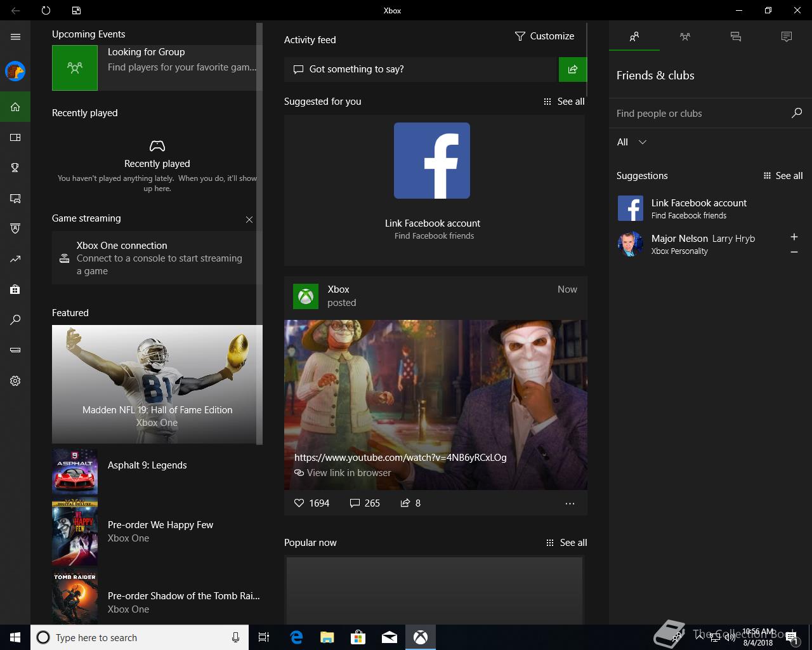The width and height of the screenshot is (812, 650).
Task: Switch to the Messages tab icon
Action: [x=736, y=37]
